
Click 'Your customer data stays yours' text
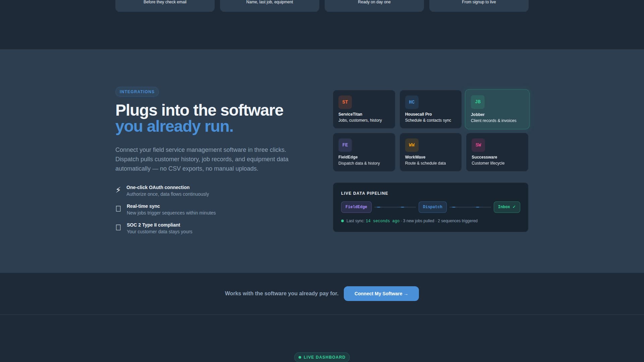tap(159, 232)
